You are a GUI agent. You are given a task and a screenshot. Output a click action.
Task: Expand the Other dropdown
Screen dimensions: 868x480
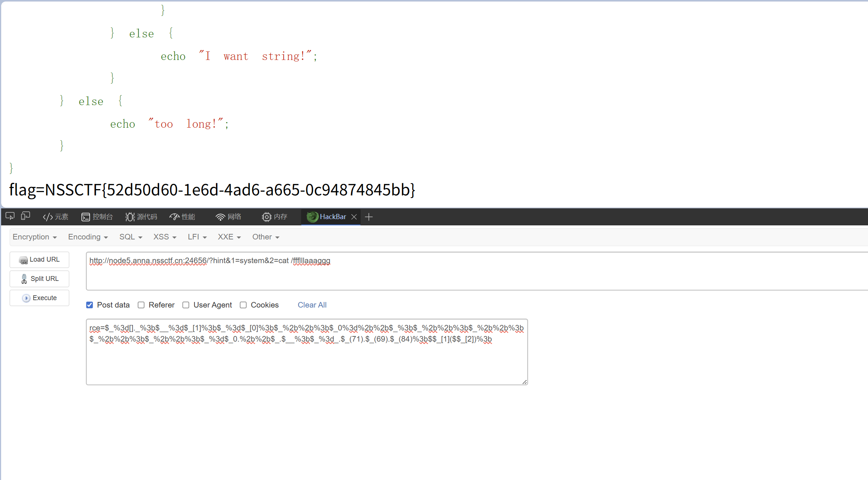point(266,237)
